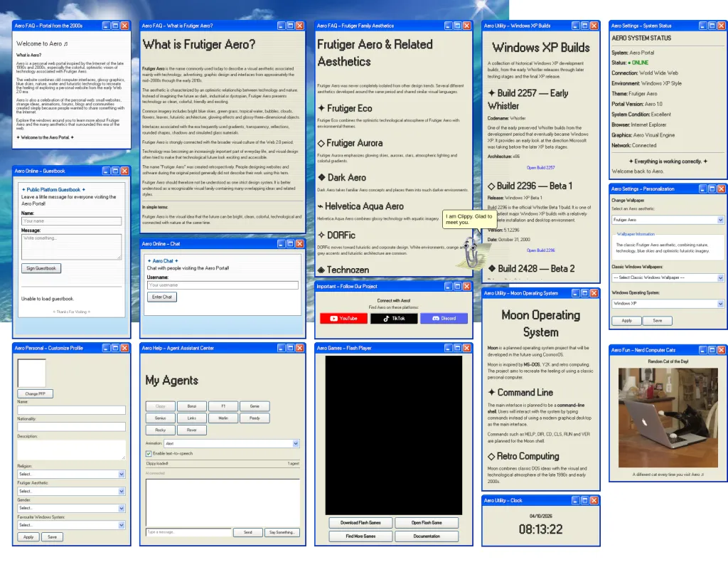Maximize the Windows XP Builds window
The image size is (728, 577).
(584, 26)
